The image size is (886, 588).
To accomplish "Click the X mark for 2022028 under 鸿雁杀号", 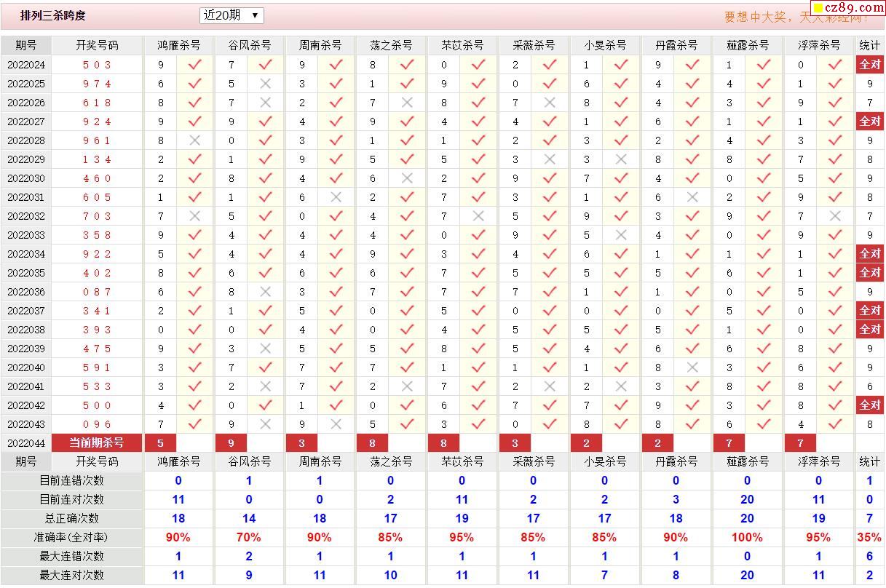I will tap(194, 140).
